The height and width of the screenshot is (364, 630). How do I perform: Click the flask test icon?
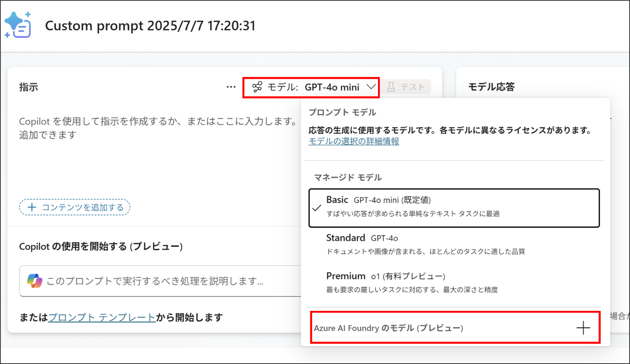pos(391,87)
